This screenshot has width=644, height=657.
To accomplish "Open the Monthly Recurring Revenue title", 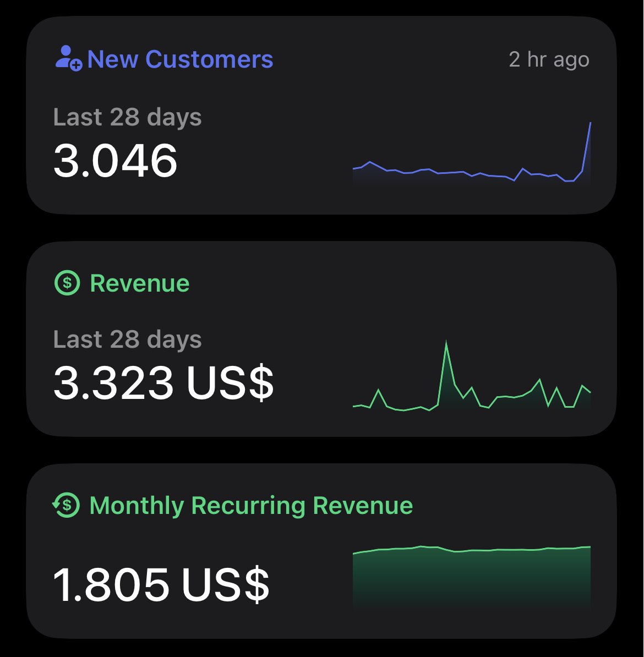I will point(251,505).
